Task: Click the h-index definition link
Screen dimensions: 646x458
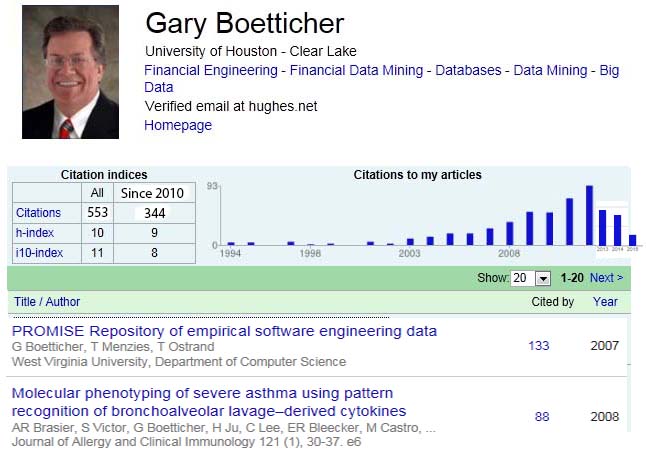Action: (x=35, y=233)
